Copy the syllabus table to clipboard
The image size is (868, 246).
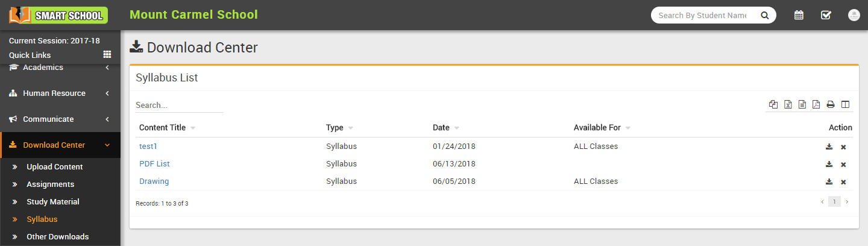(x=773, y=104)
